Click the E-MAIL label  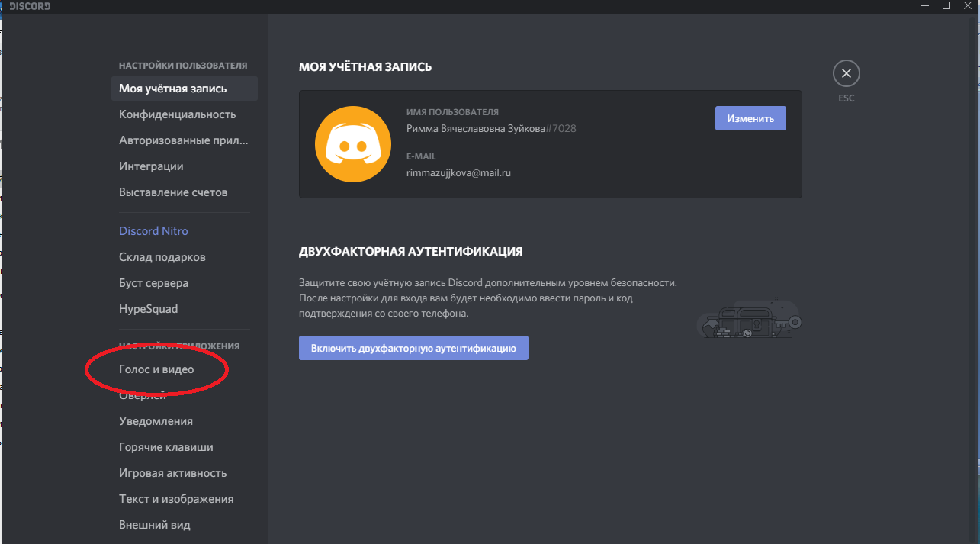(421, 156)
